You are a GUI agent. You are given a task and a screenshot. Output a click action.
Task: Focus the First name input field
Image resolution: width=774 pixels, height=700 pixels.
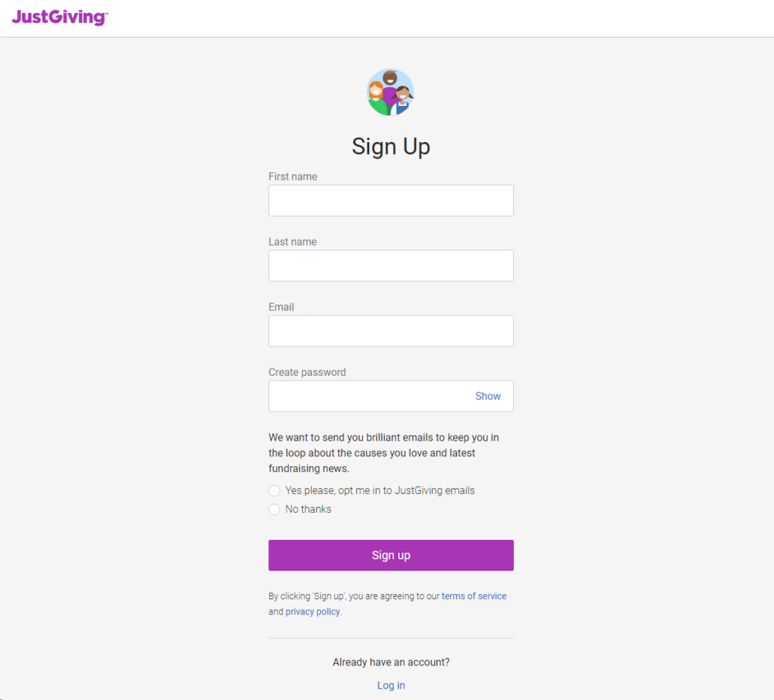point(391,201)
